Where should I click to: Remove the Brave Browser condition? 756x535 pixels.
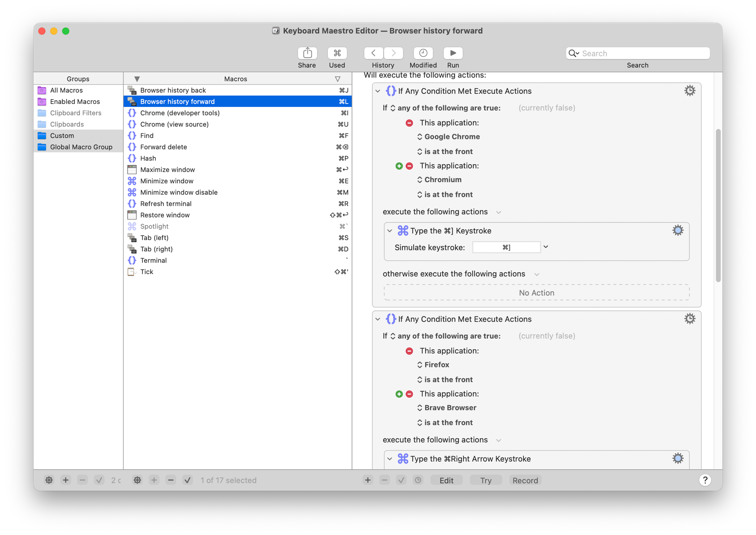(409, 394)
